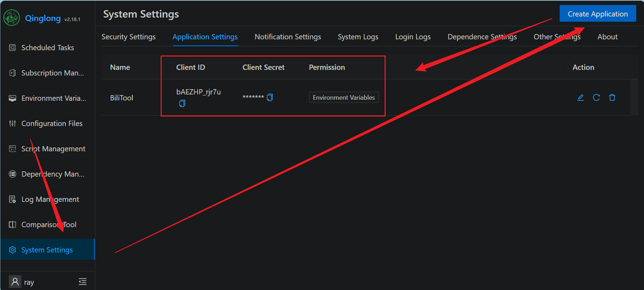Click Create Application button
This screenshot has height=290, width=644.
click(x=598, y=14)
